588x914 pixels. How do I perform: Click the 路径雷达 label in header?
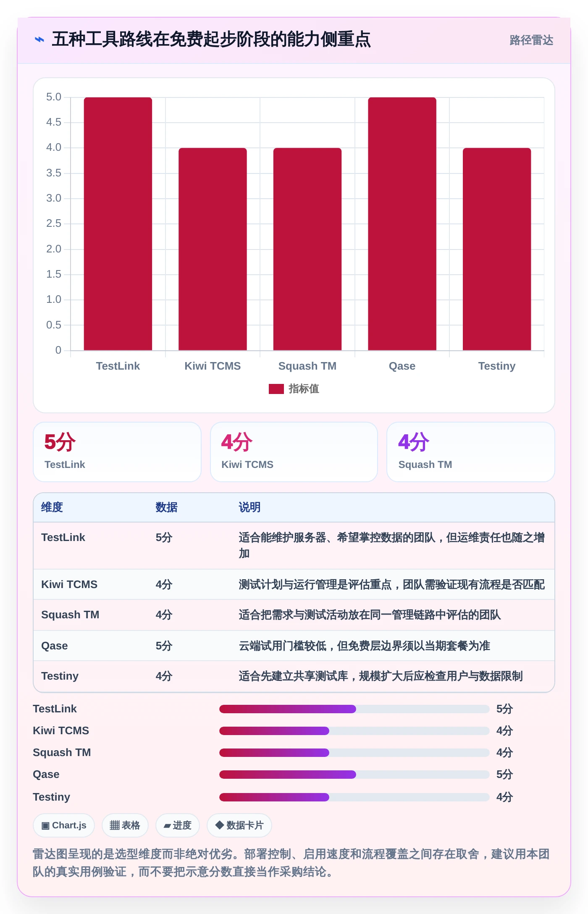[x=531, y=40]
